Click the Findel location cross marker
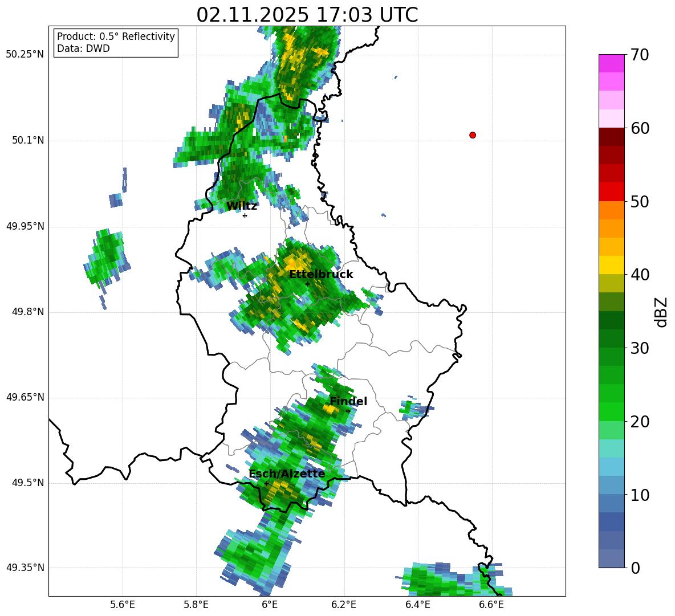The height and width of the screenshot is (616, 675). [348, 411]
